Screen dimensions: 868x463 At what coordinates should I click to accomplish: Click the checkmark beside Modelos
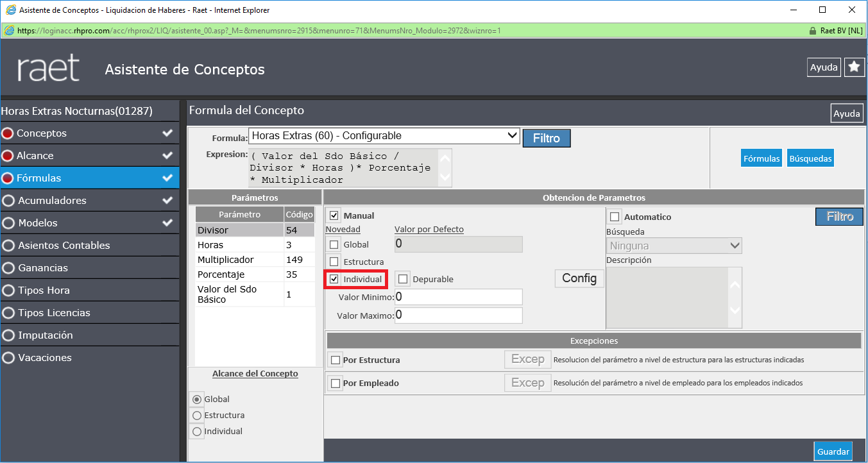click(167, 223)
